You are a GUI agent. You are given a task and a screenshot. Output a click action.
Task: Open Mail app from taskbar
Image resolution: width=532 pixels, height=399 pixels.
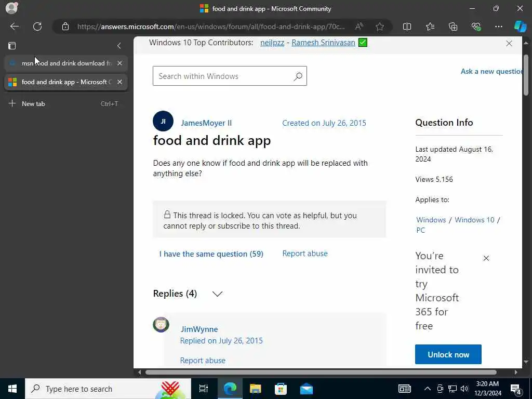click(307, 389)
